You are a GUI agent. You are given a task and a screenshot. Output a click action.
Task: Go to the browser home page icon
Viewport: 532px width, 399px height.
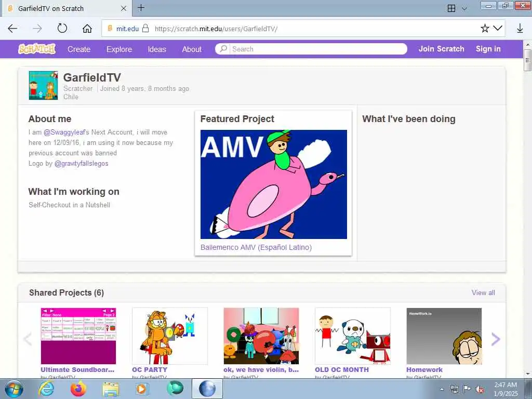click(87, 29)
